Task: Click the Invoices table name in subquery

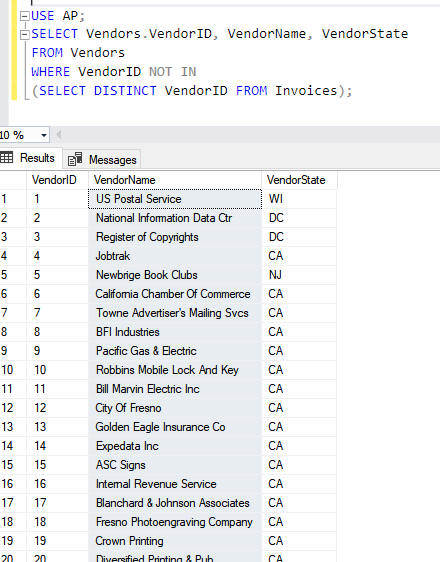Action: pyautogui.click(x=306, y=91)
